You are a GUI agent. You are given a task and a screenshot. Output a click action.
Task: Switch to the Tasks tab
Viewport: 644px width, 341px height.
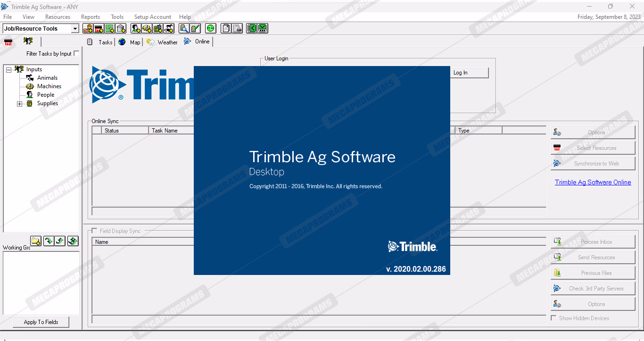tap(100, 42)
